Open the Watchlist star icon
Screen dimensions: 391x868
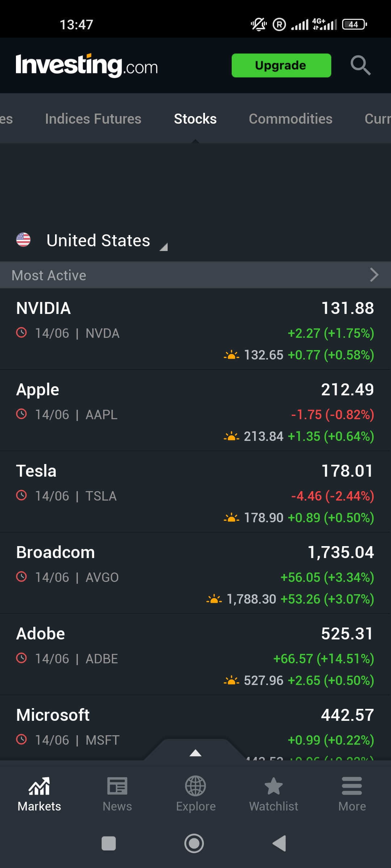pos(274,787)
